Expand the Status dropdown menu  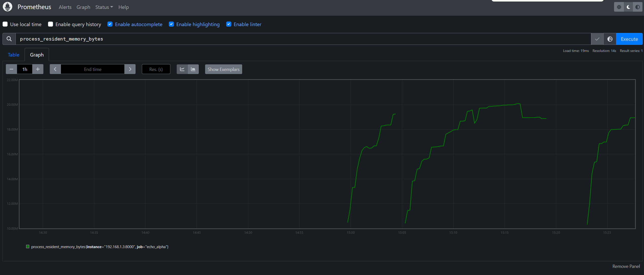tap(104, 7)
